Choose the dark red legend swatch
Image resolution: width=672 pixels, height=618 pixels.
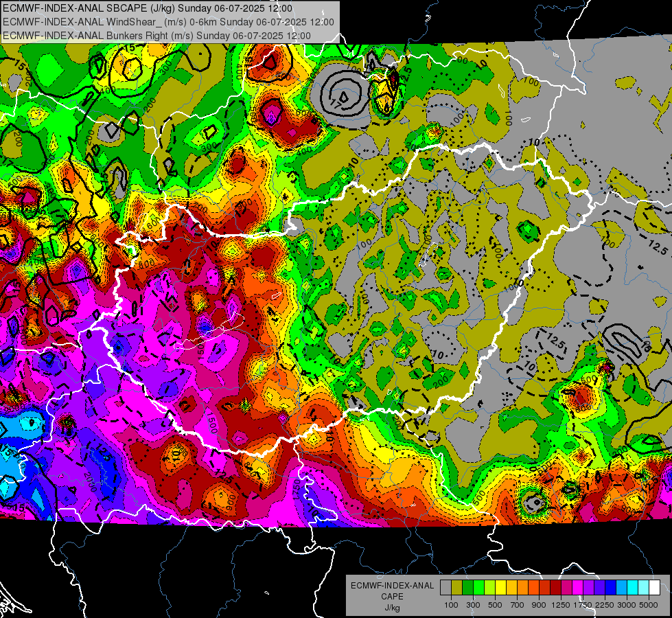tap(555, 588)
